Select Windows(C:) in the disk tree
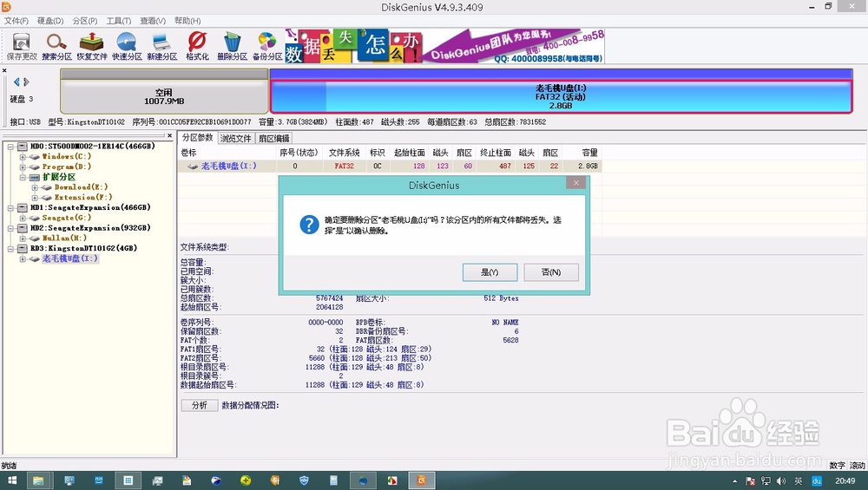 (67, 156)
